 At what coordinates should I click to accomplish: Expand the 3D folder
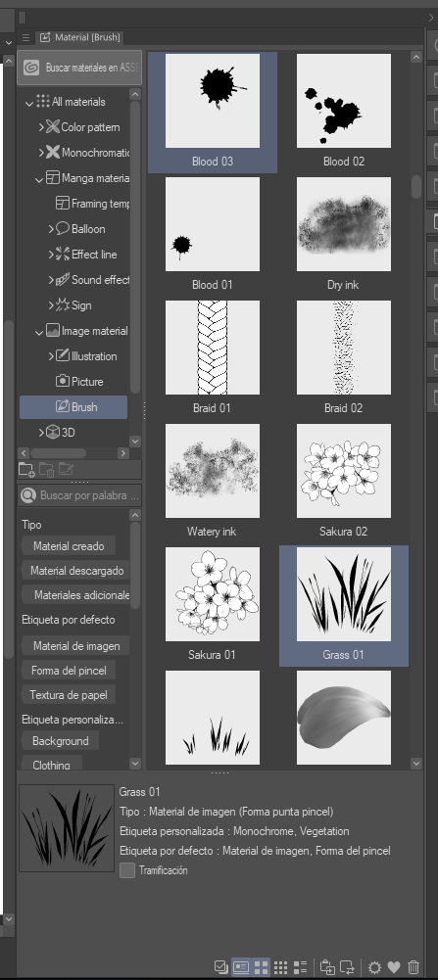coord(41,433)
